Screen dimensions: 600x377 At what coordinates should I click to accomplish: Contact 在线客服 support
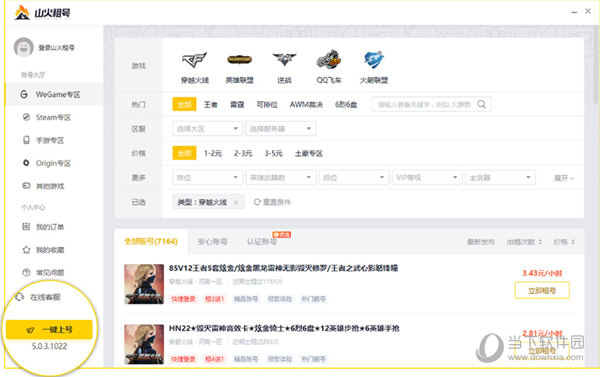pyautogui.click(x=38, y=297)
